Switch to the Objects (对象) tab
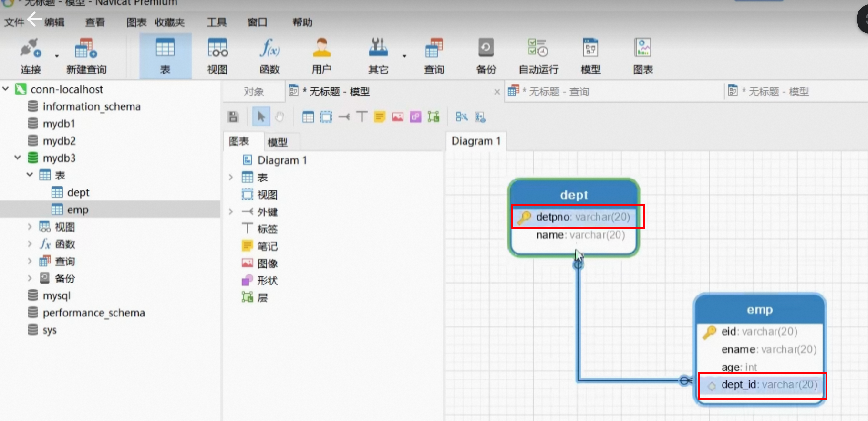The width and height of the screenshot is (868, 421). pyautogui.click(x=254, y=92)
